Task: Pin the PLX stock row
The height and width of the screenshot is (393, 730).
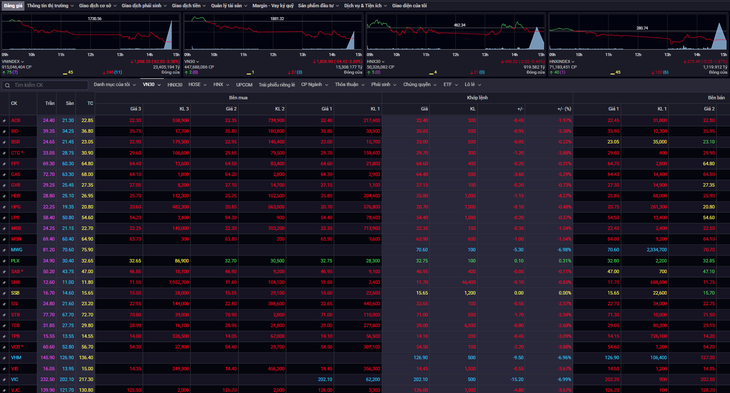Action: [x=4, y=261]
